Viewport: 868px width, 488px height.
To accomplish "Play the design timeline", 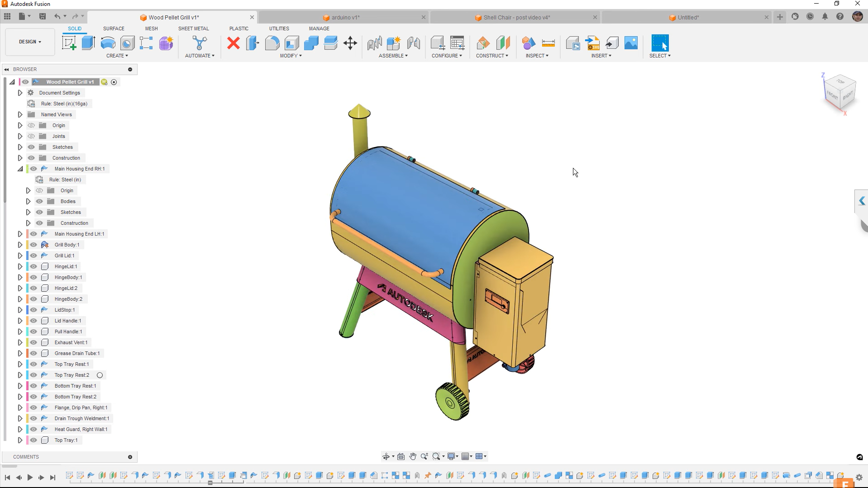I will click(x=30, y=477).
